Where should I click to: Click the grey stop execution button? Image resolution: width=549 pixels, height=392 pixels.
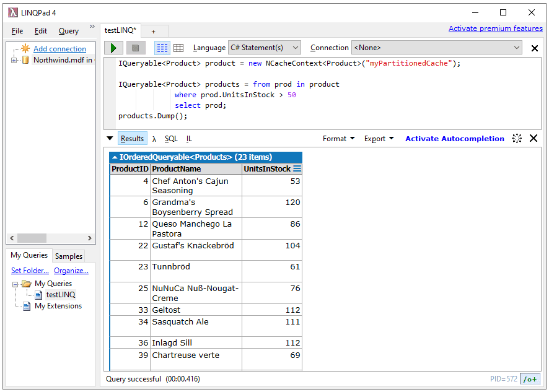click(136, 48)
